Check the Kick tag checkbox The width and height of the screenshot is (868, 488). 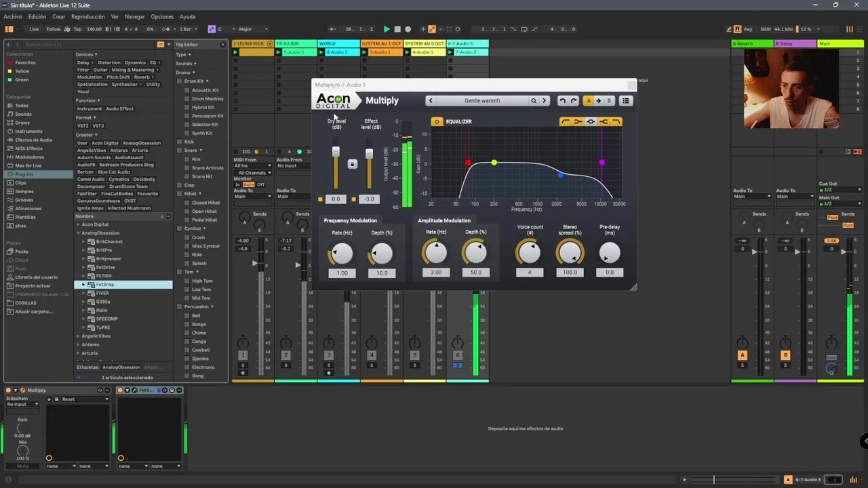180,142
